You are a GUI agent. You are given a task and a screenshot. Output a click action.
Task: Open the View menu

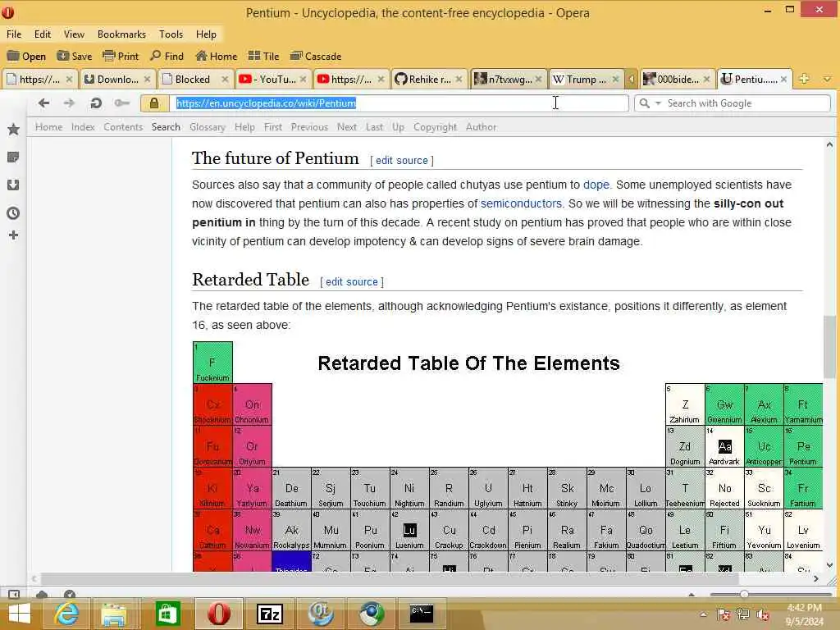tap(74, 34)
